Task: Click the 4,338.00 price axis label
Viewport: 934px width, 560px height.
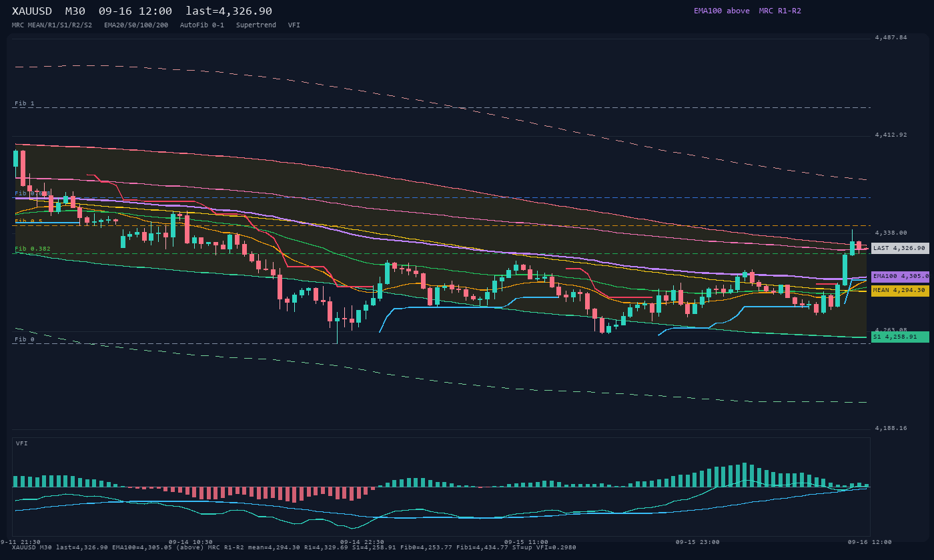Action: point(891,233)
